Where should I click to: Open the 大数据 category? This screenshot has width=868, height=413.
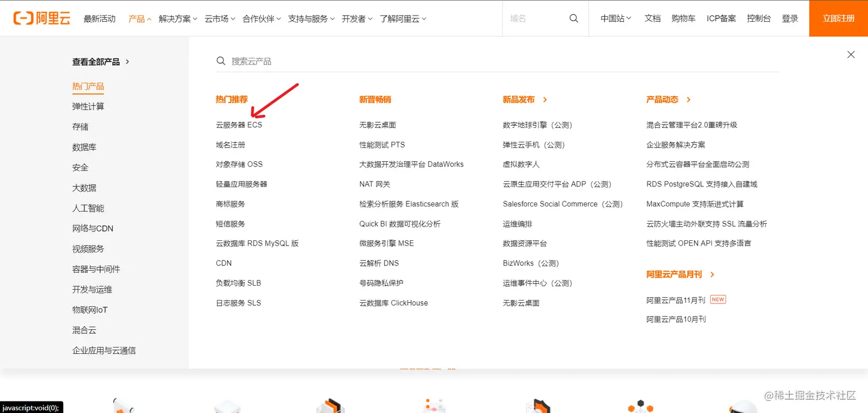coord(84,188)
